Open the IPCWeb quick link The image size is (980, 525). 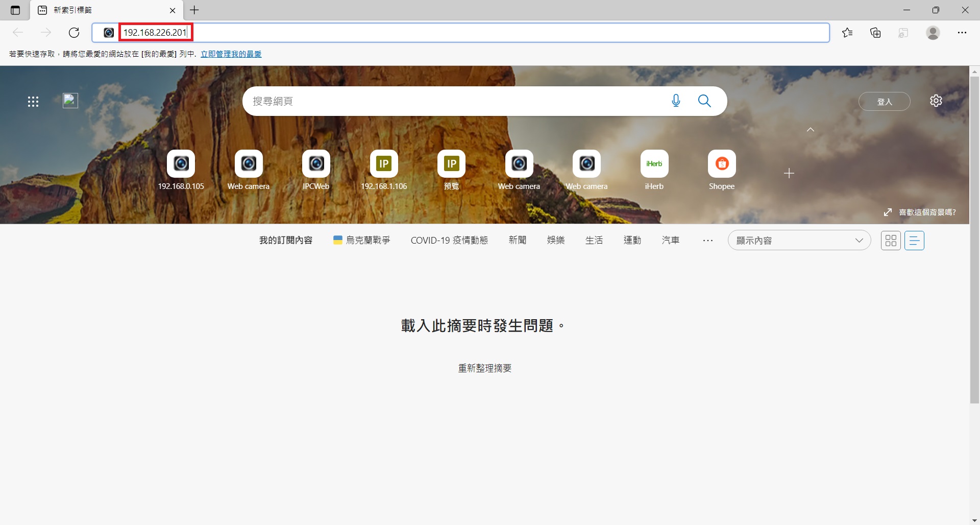316,170
